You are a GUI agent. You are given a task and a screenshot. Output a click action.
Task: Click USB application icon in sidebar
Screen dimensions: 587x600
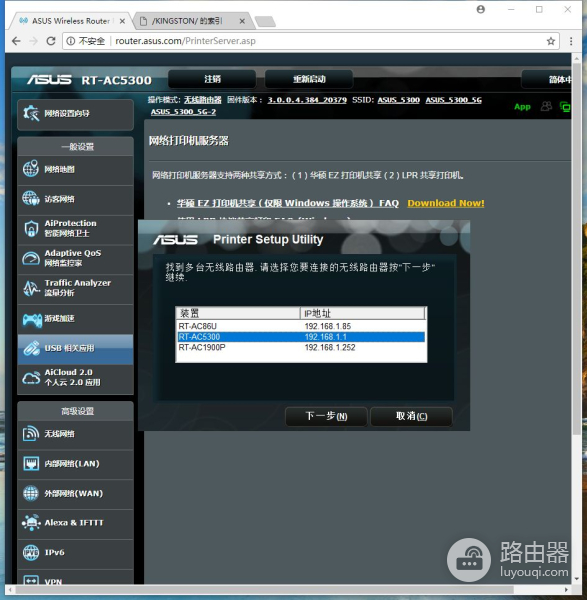click(x=31, y=348)
